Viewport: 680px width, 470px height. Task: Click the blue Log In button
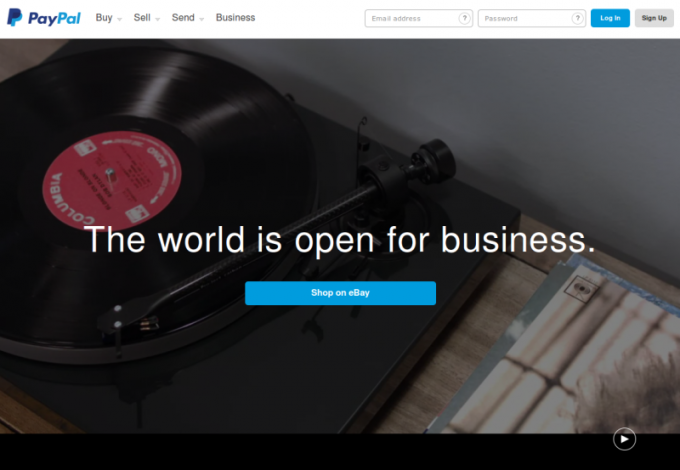point(610,18)
